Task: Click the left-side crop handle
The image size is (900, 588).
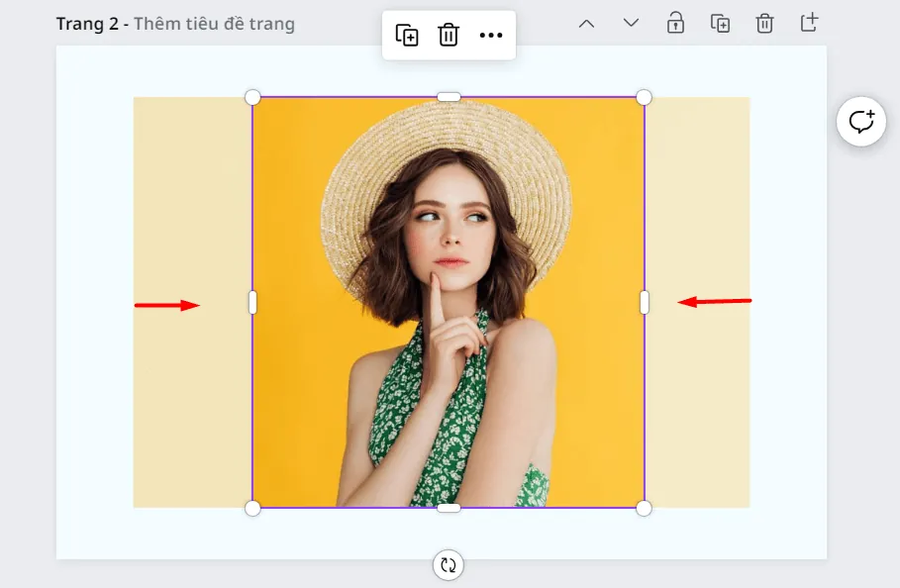Action: pyautogui.click(x=252, y=302)
